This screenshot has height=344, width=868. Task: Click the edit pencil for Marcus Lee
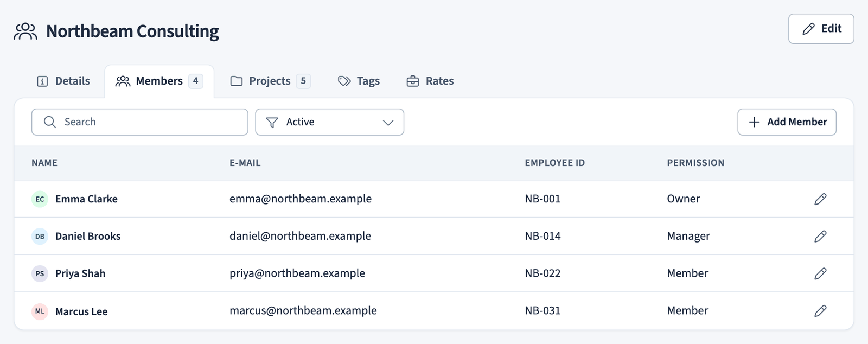(820, 311)
